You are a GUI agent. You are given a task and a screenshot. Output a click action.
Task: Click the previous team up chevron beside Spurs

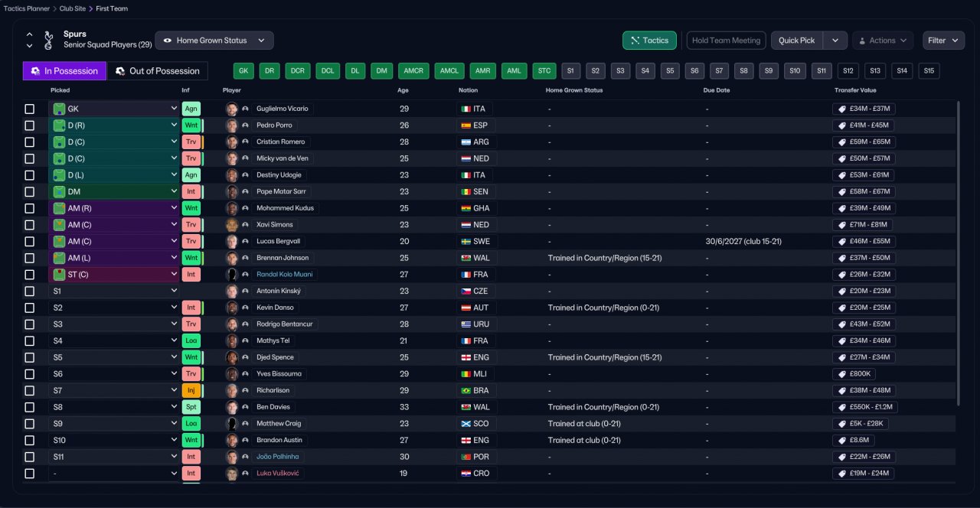point(29,34)
